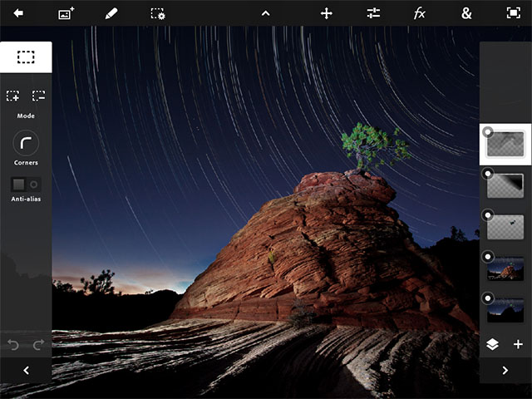Click the rounded Corners option
532x399 pixels.
coord(26,143)
